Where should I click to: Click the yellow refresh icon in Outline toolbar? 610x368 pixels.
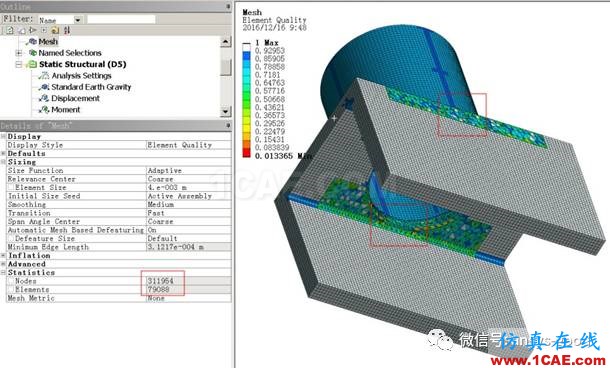click(55, 30)
